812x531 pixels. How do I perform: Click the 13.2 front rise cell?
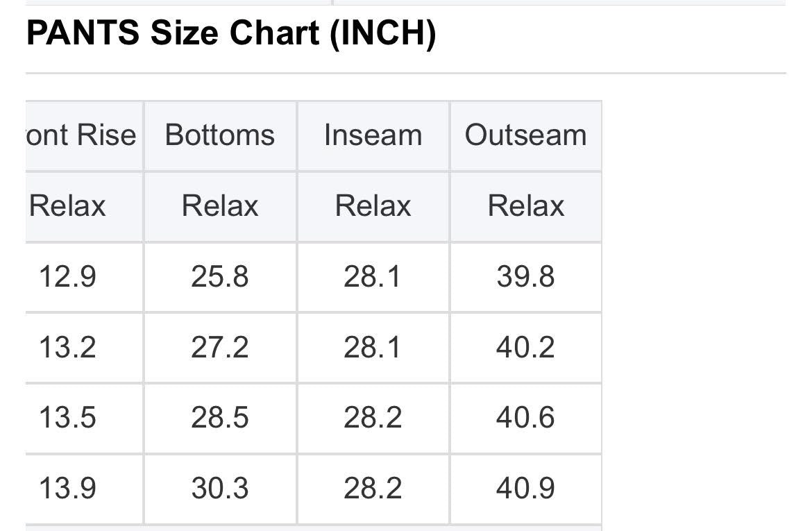click(67, 347)
